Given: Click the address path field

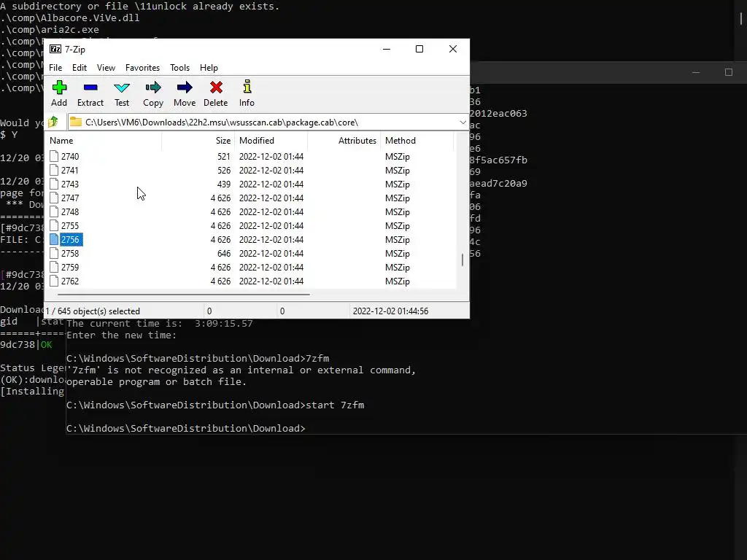Looking at the screenshot, I should (x=269, y=122).
